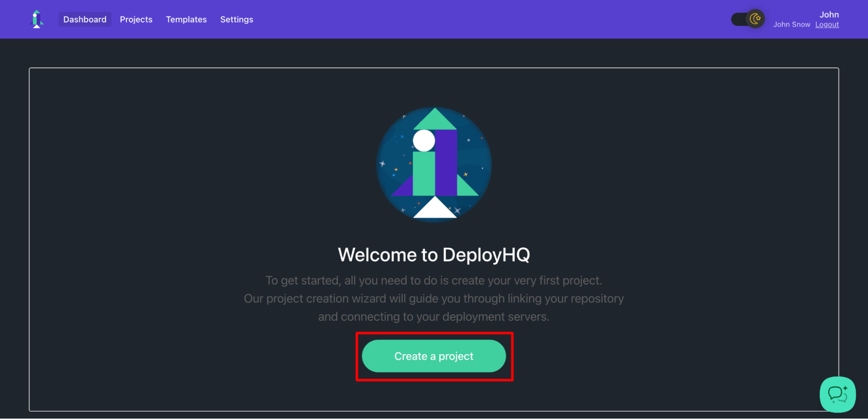Click the username John in the top right
The width and height of the screenshot is (868, 419).
pos(829,14)
